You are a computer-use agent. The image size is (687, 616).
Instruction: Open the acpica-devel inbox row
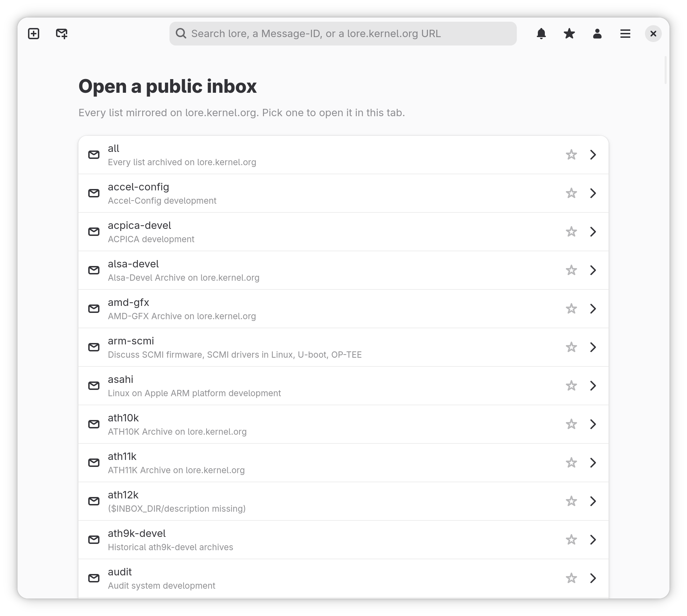[x=343, y=232]
